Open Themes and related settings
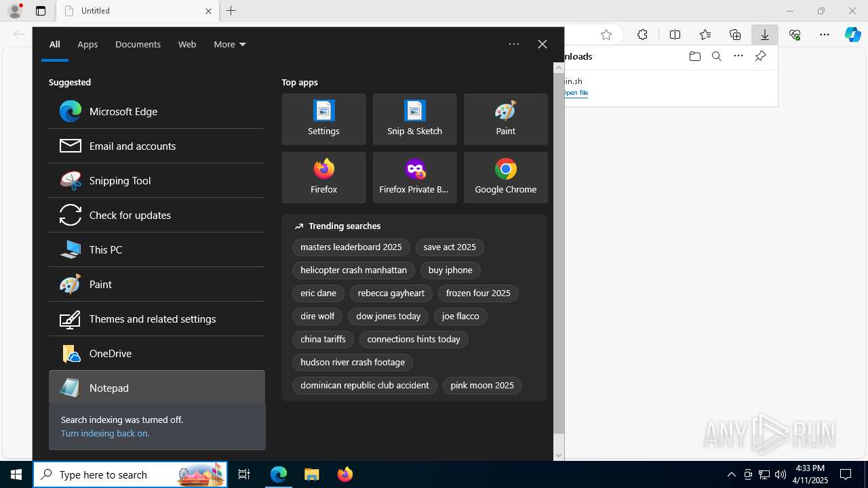The height and width of the screenshot is (488, 868). coord(157,319)
